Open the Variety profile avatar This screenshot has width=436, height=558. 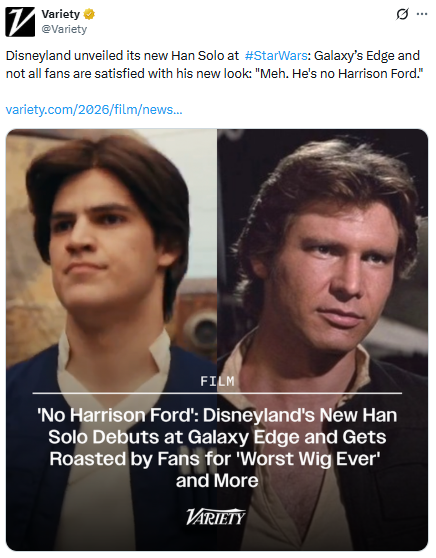(20, 22)
